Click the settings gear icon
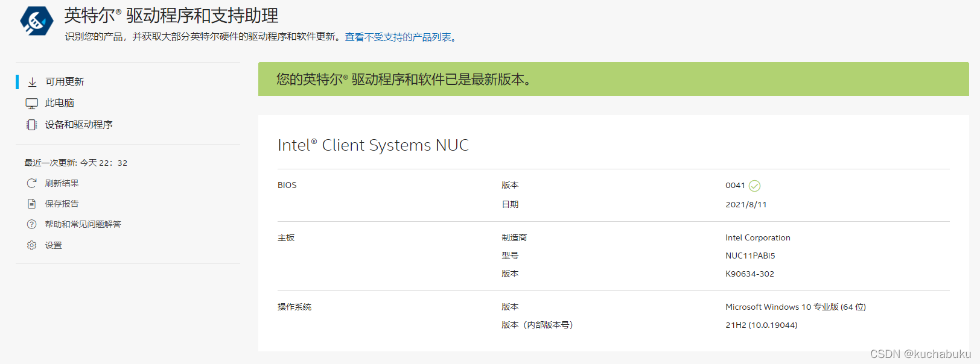The height and width of the screenshot is (364, 980). click(32, 245)
